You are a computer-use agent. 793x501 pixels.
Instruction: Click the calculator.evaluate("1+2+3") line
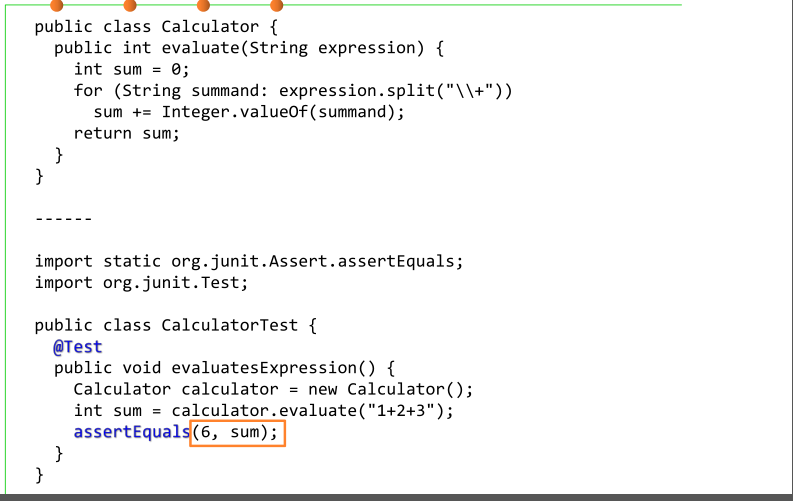click(263, 411)
